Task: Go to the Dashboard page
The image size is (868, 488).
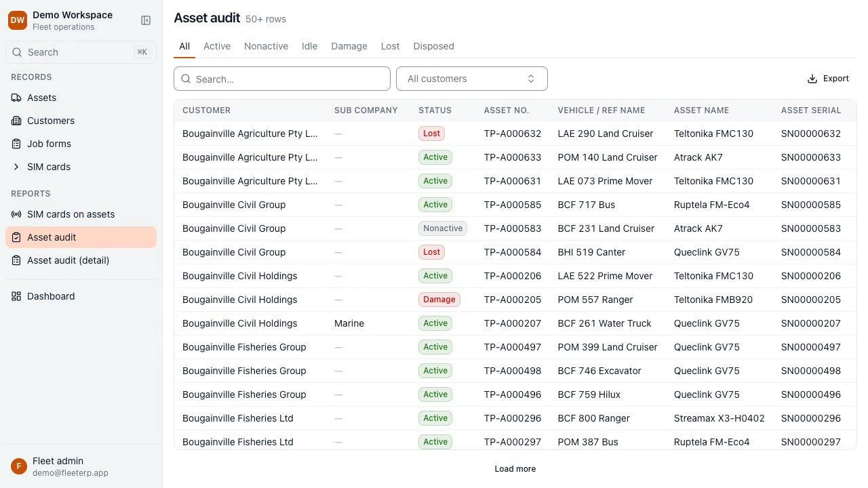Action: pos(81,296)
